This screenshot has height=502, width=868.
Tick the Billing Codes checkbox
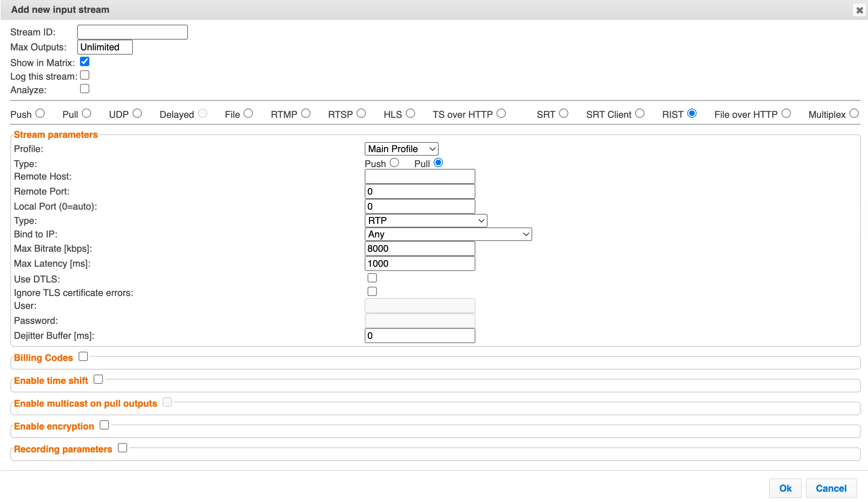83,356
